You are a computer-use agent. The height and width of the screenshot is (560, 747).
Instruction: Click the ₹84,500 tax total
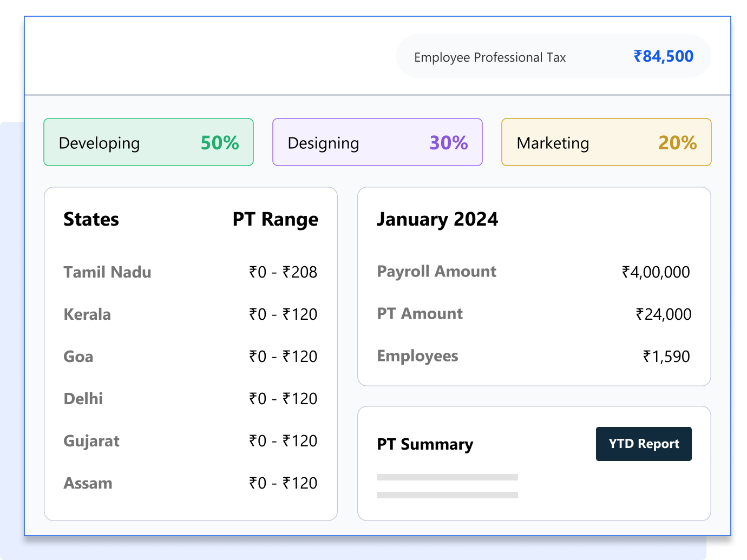click(x=663, y=56)
